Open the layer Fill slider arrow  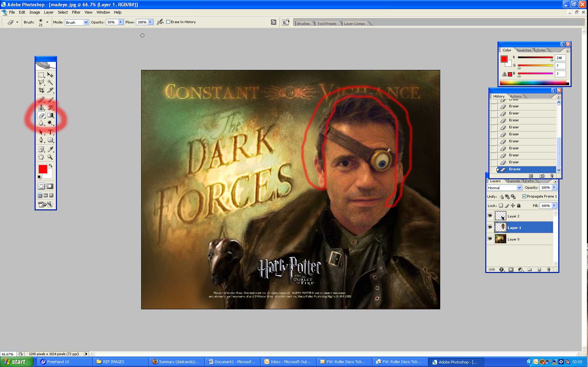554,206
